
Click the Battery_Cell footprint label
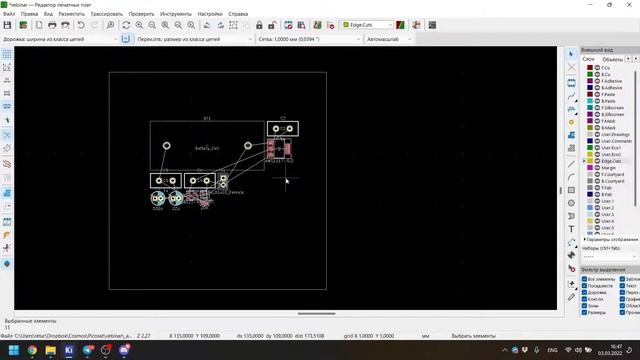[207, 148]
